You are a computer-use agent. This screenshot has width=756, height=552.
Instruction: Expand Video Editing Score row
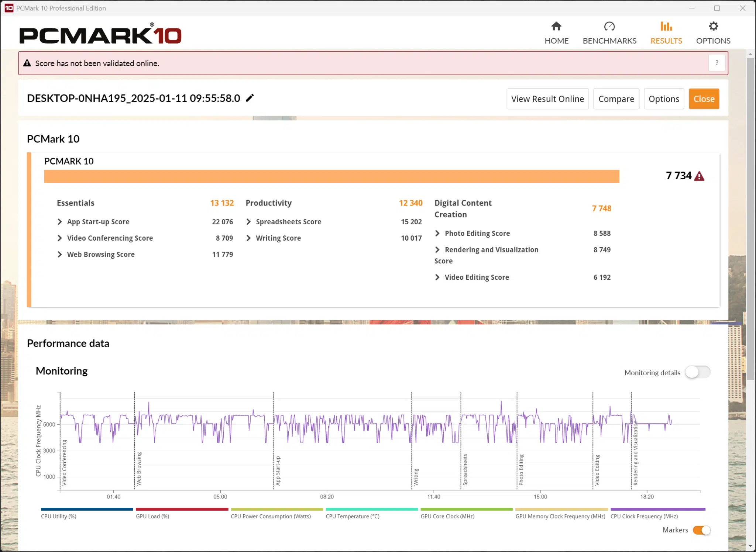click(x=437, y=277)
